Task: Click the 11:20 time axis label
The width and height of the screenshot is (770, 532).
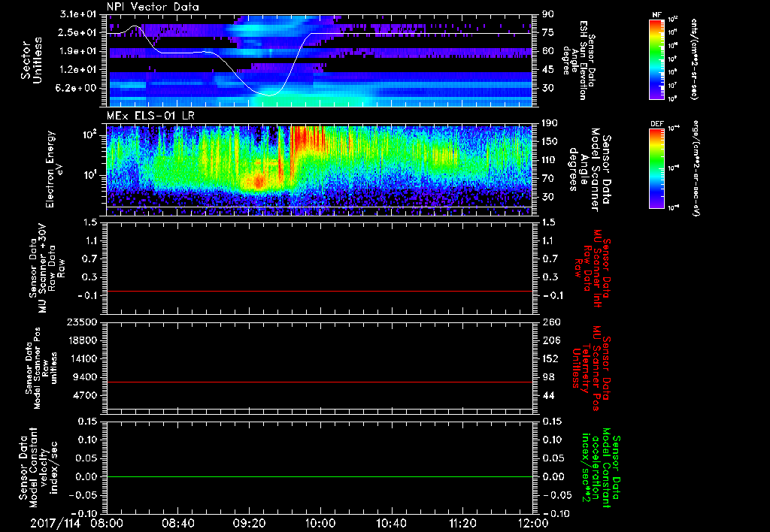Action: point(462,522)
